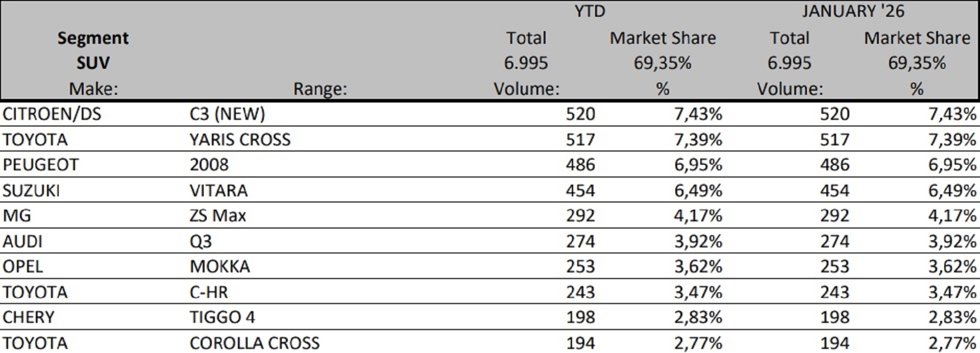Click the CITROEN/DS make cell
Image resolution: width=980 pixels, height=353 pixels.
pos(52,114)
